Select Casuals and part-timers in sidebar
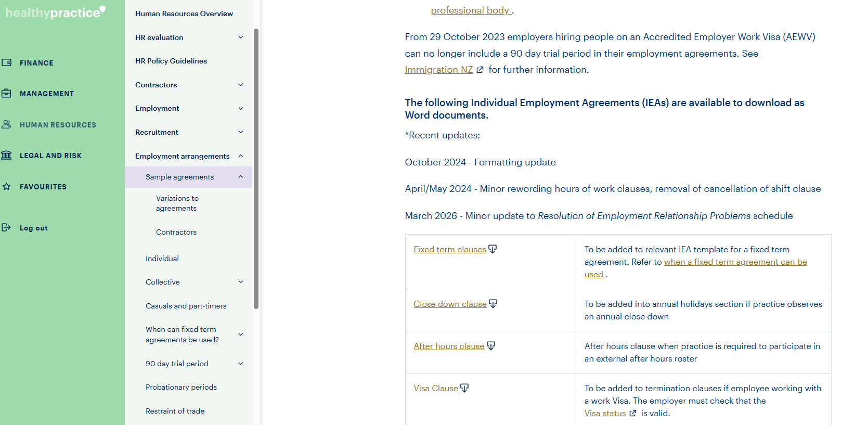 [186, 306]
